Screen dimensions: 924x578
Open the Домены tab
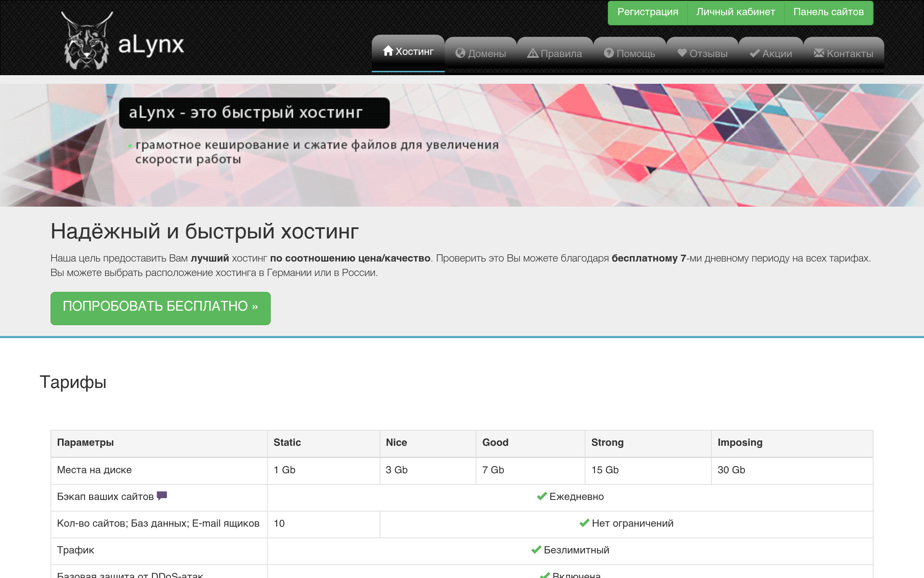point(481,53)
